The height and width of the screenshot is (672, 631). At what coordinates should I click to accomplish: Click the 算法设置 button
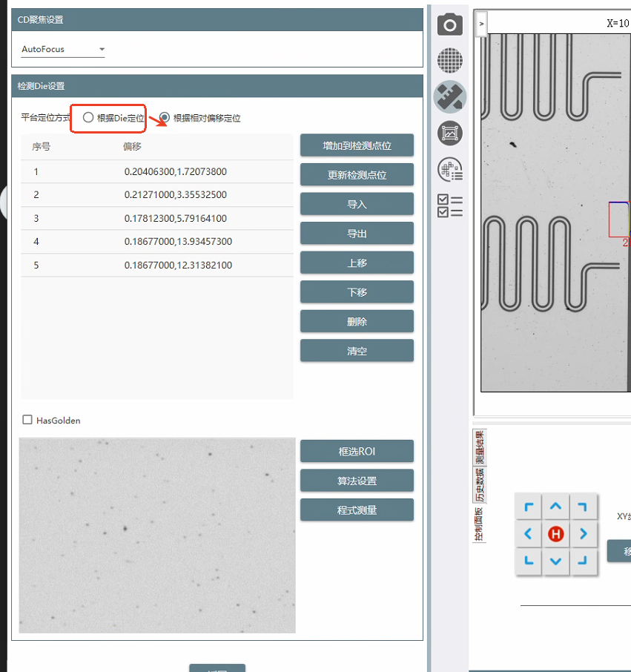pyautogui.click(x=357, y=481)
